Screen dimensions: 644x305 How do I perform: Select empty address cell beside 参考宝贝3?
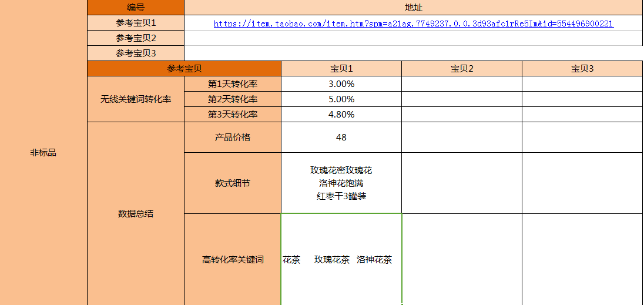click(413, 53)
